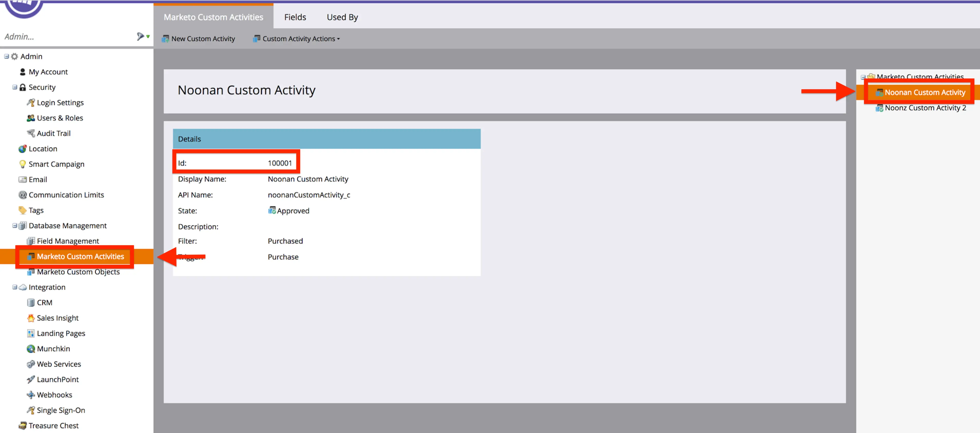The width and height of the screenshot is (980, 433).
Task: Open Field Management label
Action: 68,241
